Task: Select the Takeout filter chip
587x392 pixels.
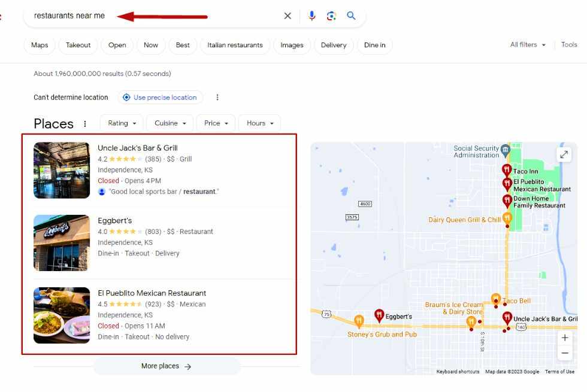Action: [x=78, y=45]
